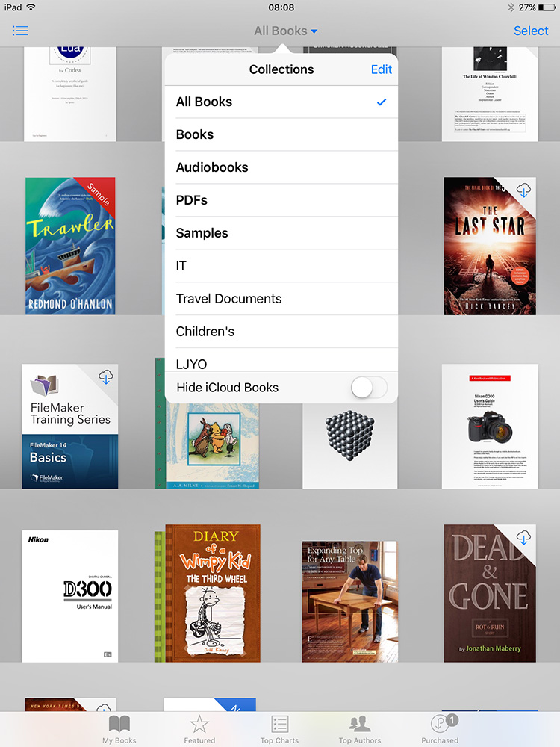Collapse the All Books dropdown in header

tap(285, 31)
